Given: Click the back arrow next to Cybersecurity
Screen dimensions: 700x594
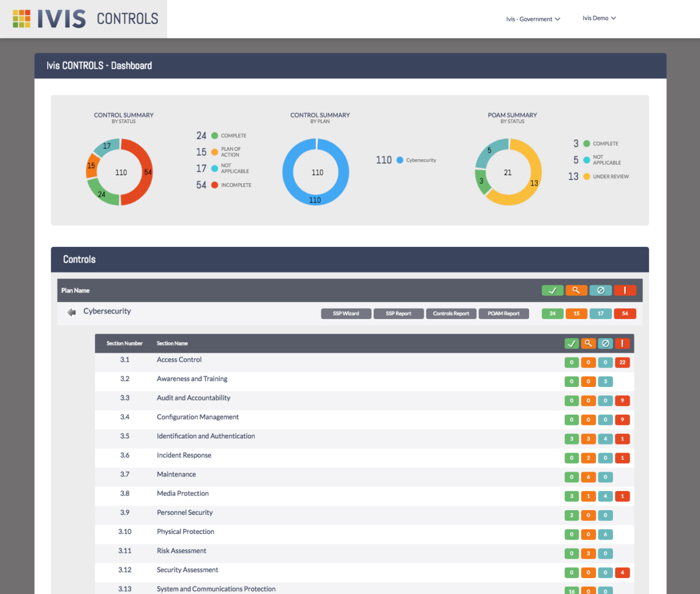Looking at the screenshot, I should point(72,311).
